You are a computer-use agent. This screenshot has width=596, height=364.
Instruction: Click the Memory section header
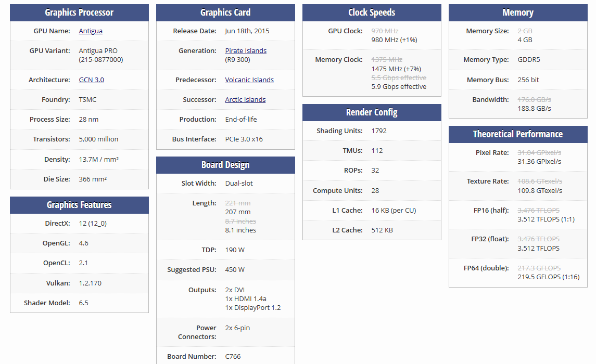518,12
